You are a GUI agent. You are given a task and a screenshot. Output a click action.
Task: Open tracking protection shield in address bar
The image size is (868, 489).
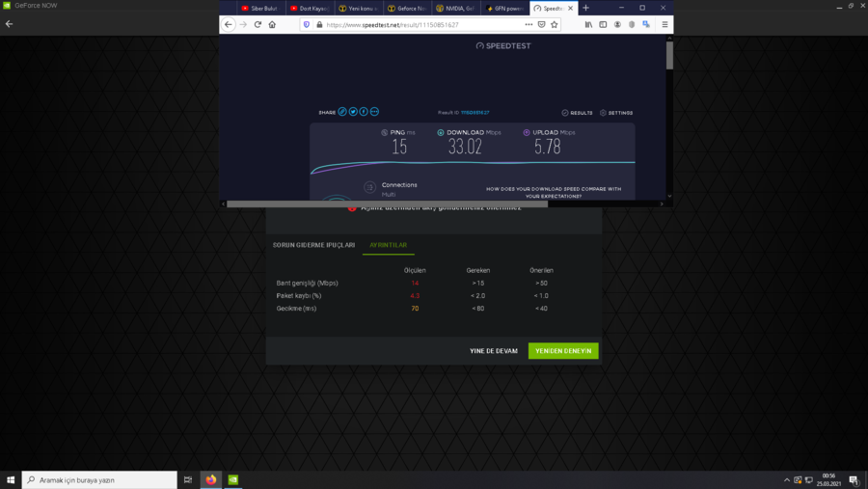pos(307,24)
